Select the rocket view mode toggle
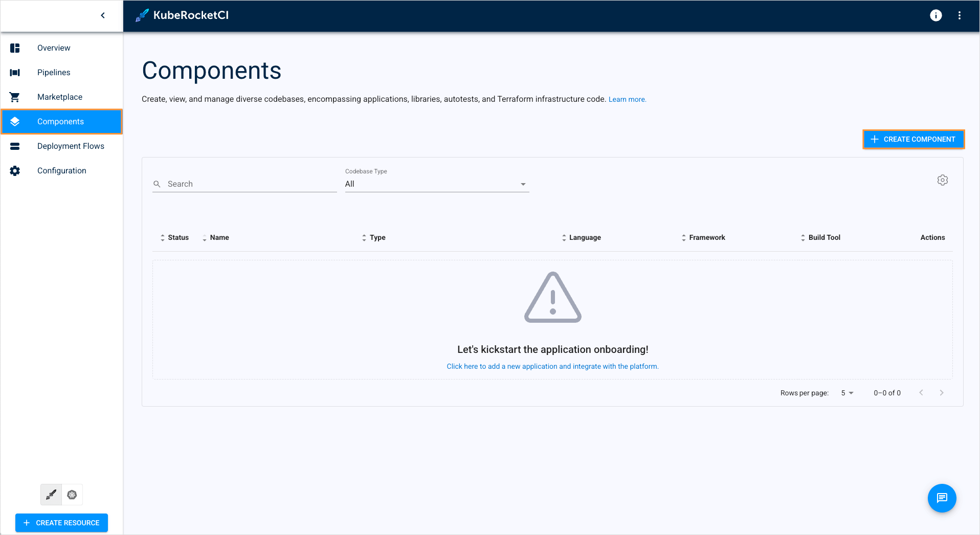980x535 pixels. tap(51, 495)
